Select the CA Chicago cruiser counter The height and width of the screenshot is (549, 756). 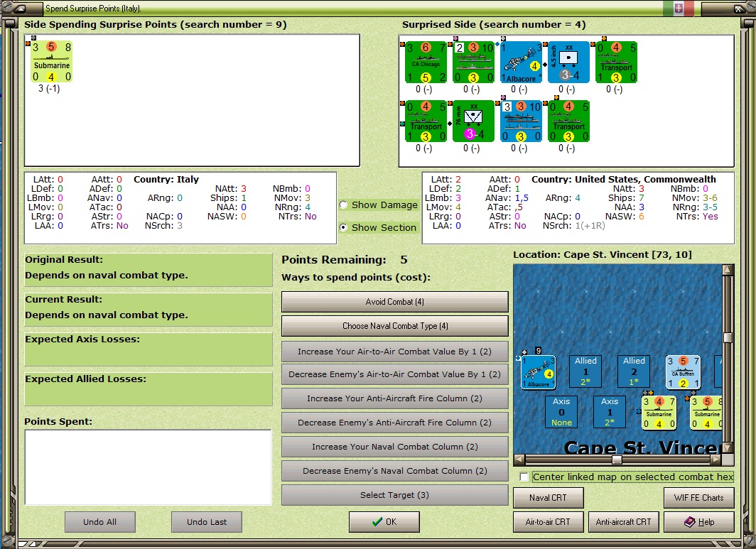pyautogui.click(x=426, y=62)
